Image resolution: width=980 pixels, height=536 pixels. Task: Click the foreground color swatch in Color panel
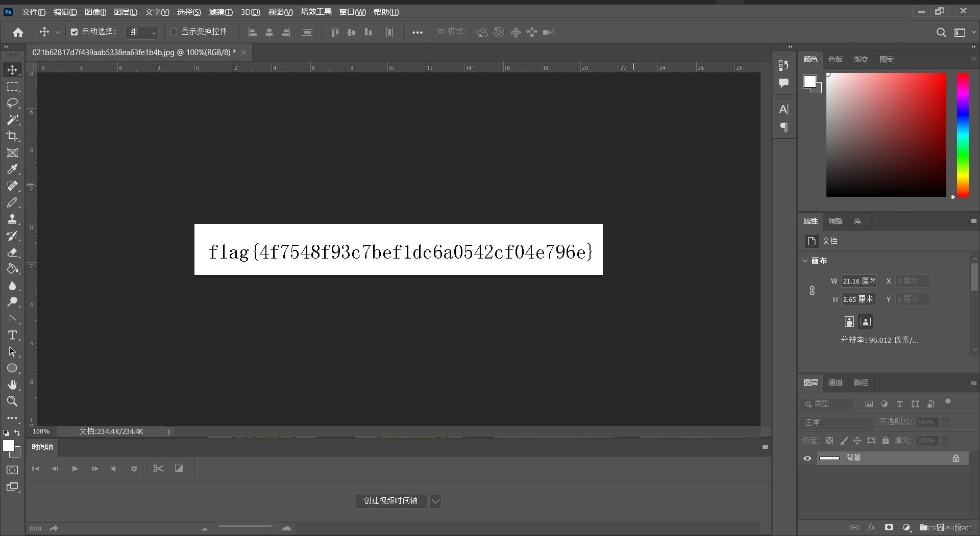click(810, 82)
